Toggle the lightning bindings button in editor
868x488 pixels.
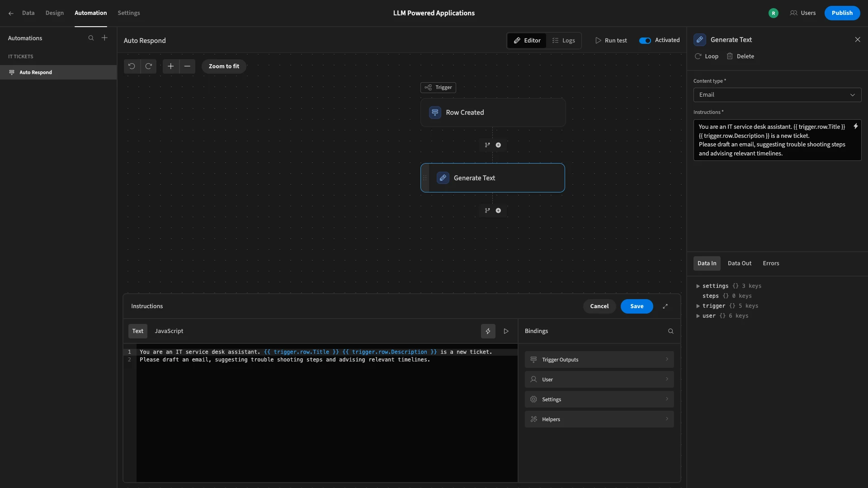tap(488, 331)
